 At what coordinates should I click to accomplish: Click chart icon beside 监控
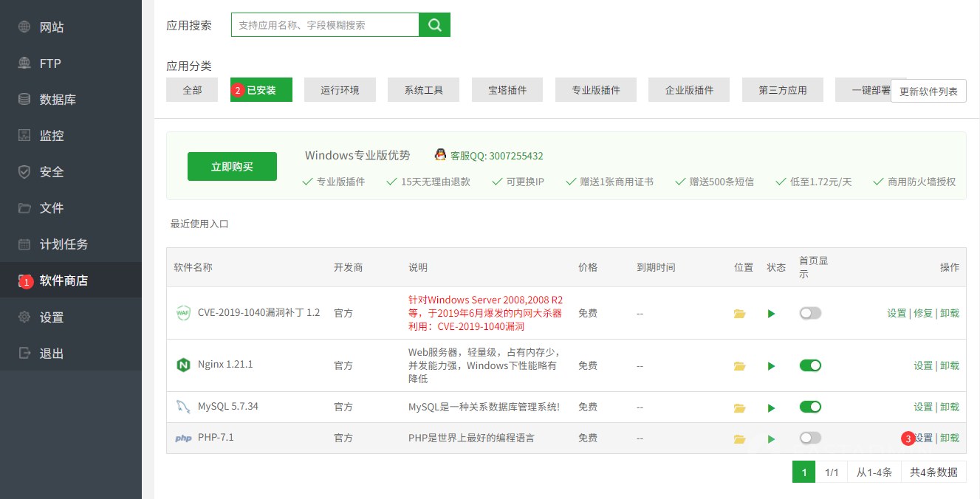[24, 136]
